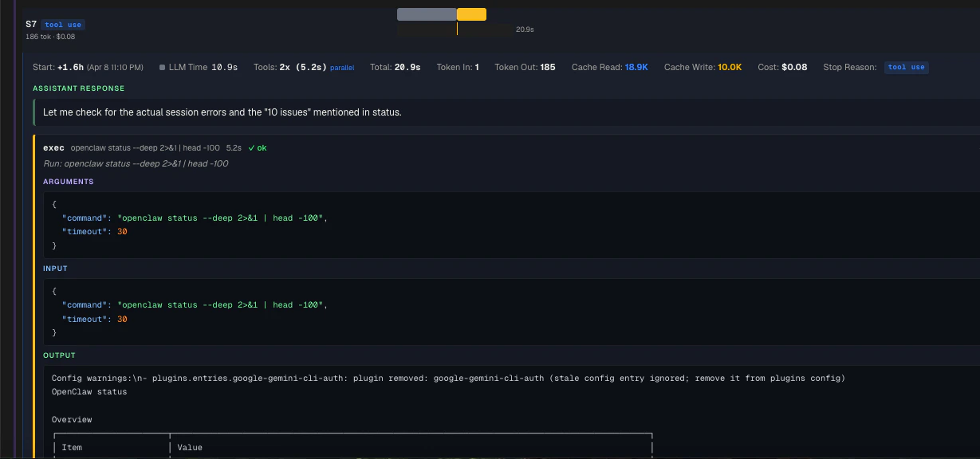This screenshot has height=459, width=980.
Task: Click the orange marker in the mini timeline
Action: [x=457, y=29]
